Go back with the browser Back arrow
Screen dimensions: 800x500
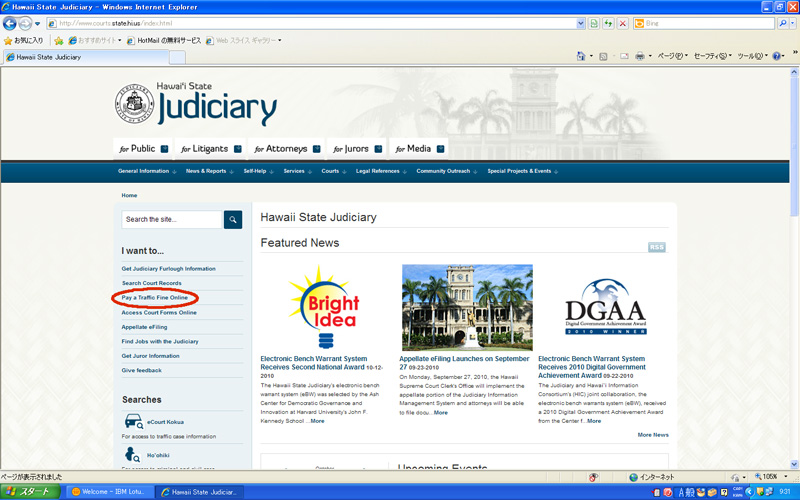pyautogui.click(x=10, y=23)
